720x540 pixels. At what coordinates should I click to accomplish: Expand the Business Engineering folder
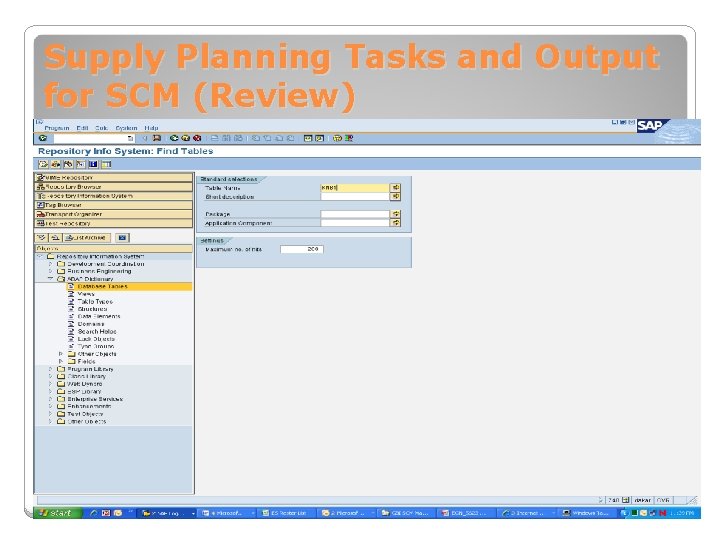(x=51, y=271)
